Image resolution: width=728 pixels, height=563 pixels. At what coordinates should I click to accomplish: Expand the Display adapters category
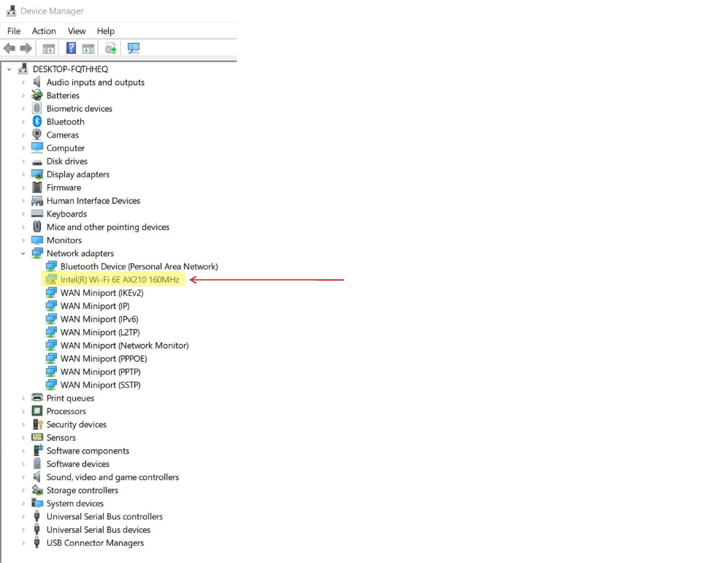coord(23,174)
